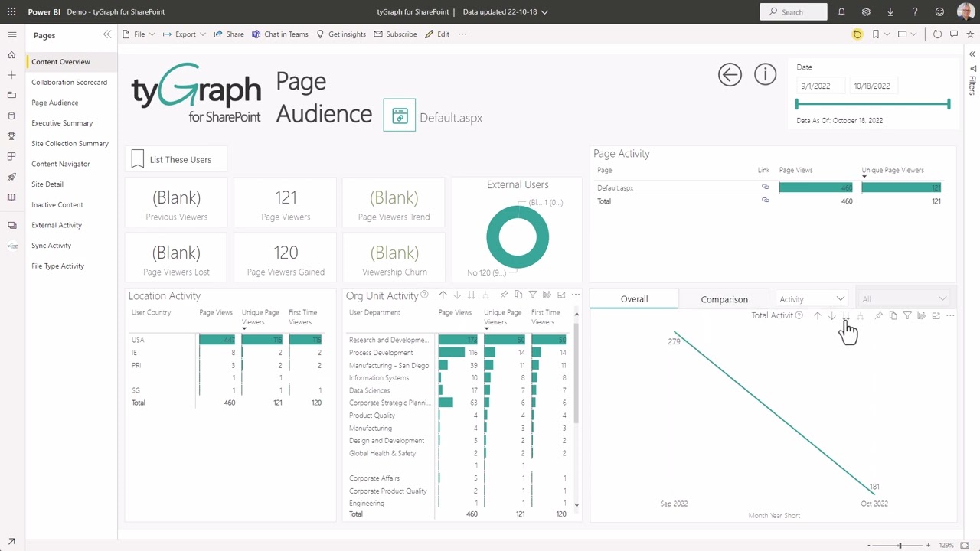Open the File menu dropdown
Viewport: 980px width, 551px height.
139,34
